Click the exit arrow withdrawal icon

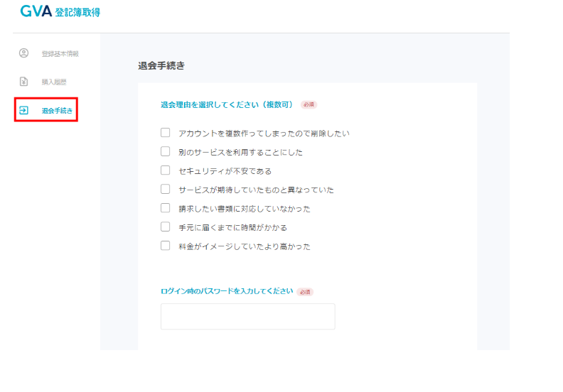point(23,110)
